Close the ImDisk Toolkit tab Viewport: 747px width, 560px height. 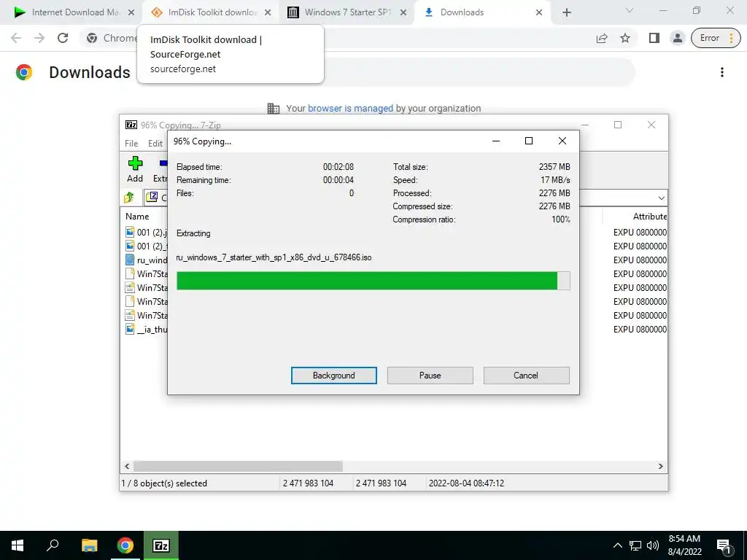pos(268,12)
